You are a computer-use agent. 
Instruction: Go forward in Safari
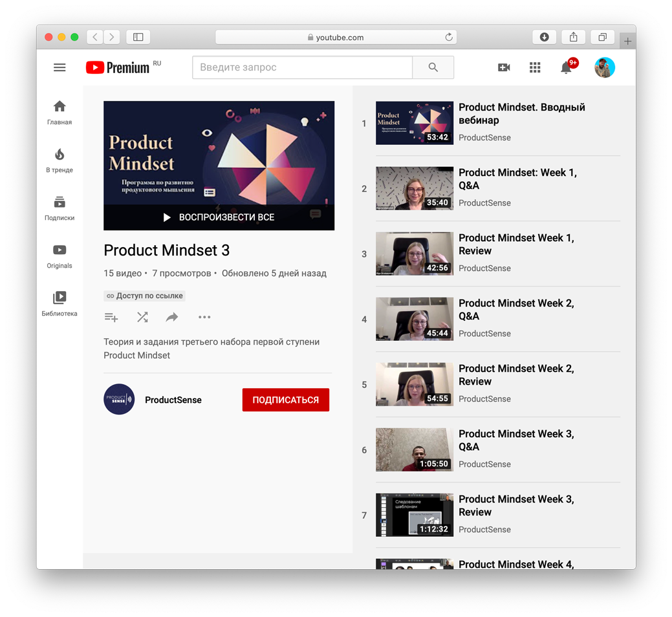(111, 37)
